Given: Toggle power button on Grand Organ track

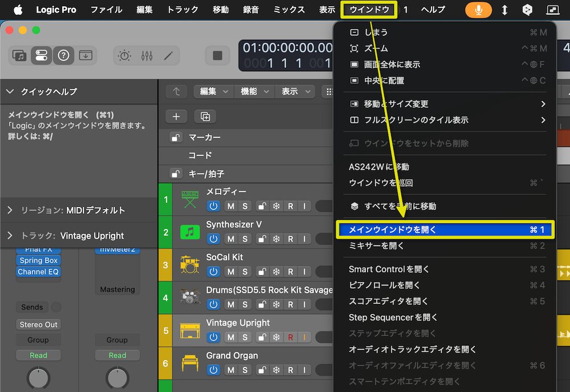Looking at the screenshot, I should pyautogui.click(x=214, y=370).
